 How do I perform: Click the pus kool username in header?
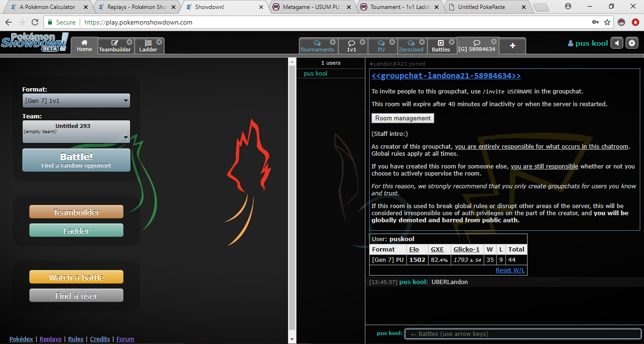pyautogui.click(x=588, y=43)
